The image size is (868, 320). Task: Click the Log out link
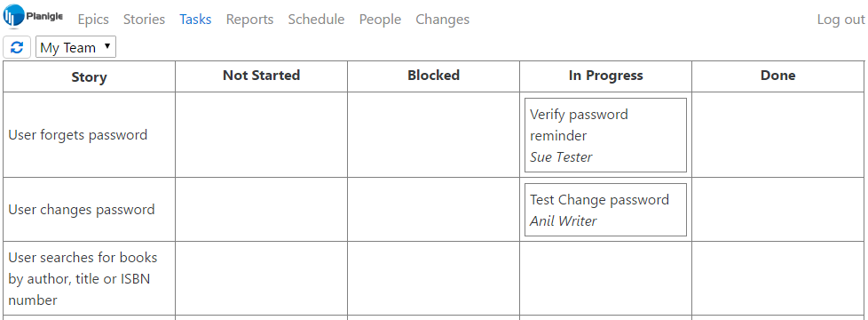pyautogui.click(x=840, y=20)
